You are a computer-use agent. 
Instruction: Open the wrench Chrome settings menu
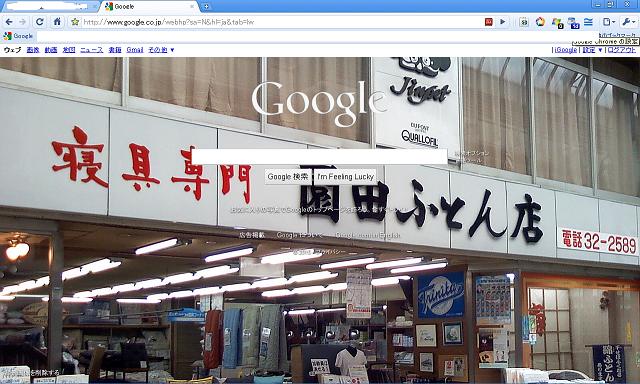tap(628, 22)
